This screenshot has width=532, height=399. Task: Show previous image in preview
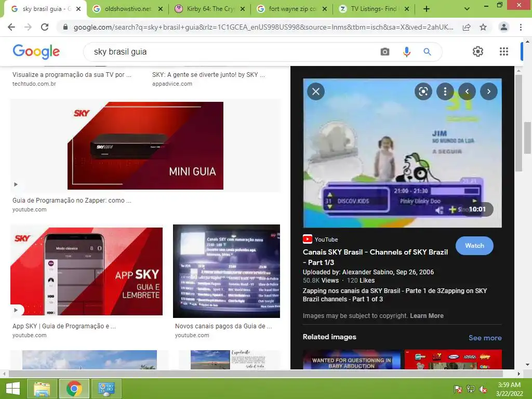point(467,91)
